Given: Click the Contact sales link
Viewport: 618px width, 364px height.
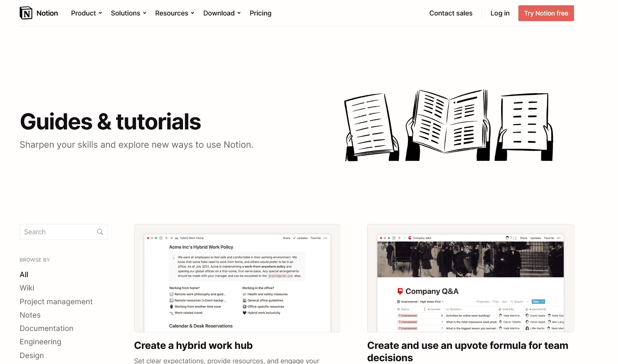Looking at the screenshot, I should click(450, 13).
